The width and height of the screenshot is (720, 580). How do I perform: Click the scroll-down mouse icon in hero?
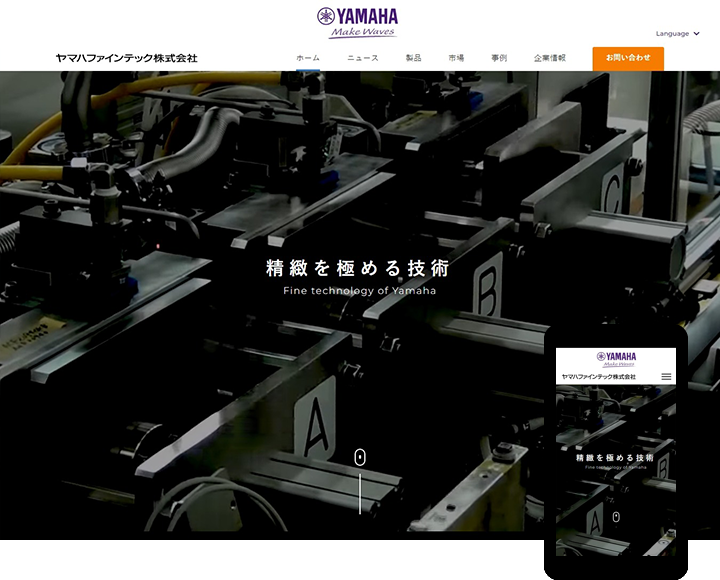point(360,457)
